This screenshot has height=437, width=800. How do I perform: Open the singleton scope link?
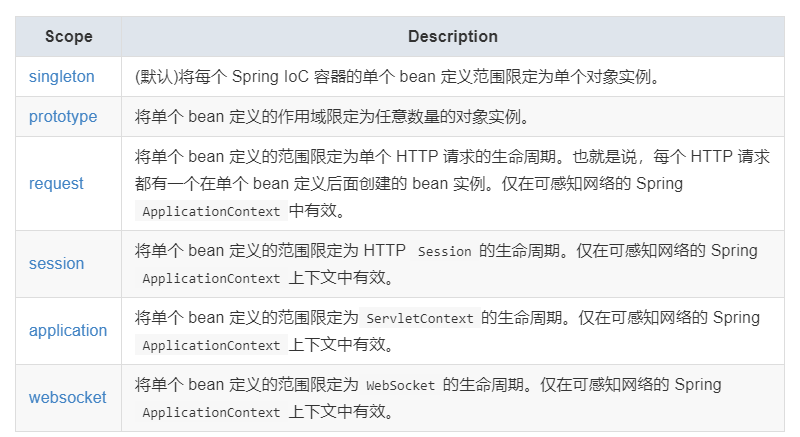(x=62, y=76)
